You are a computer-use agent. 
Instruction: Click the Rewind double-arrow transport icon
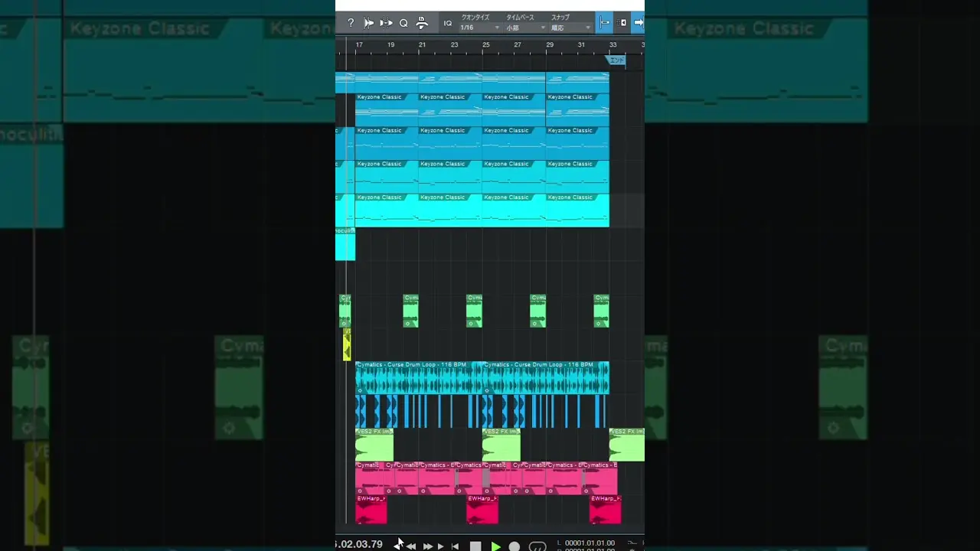tap(411, 546)
